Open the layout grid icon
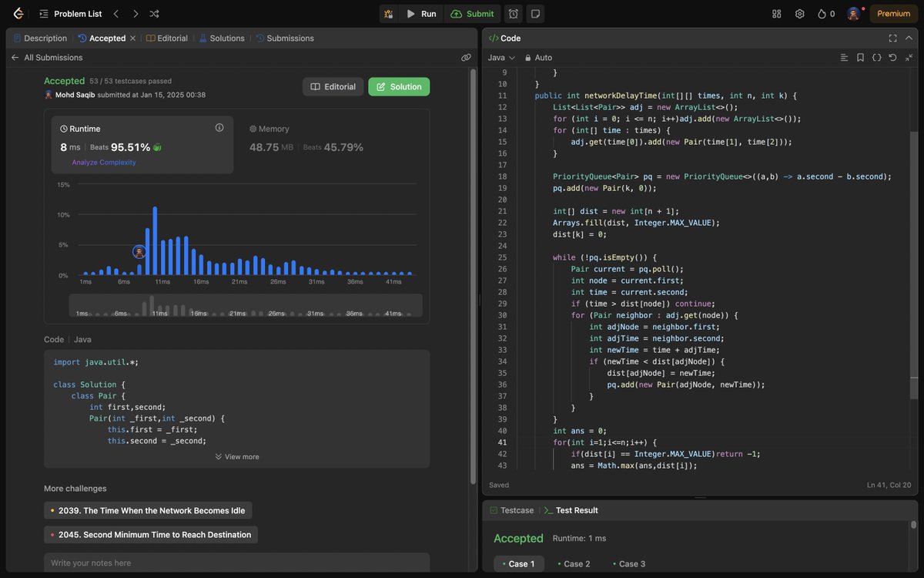This screenshot has height=578, width=924. (777, 14)
